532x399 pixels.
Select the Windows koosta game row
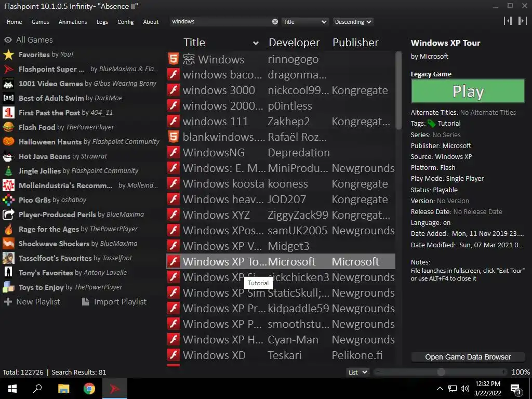(x=281, y=184)
